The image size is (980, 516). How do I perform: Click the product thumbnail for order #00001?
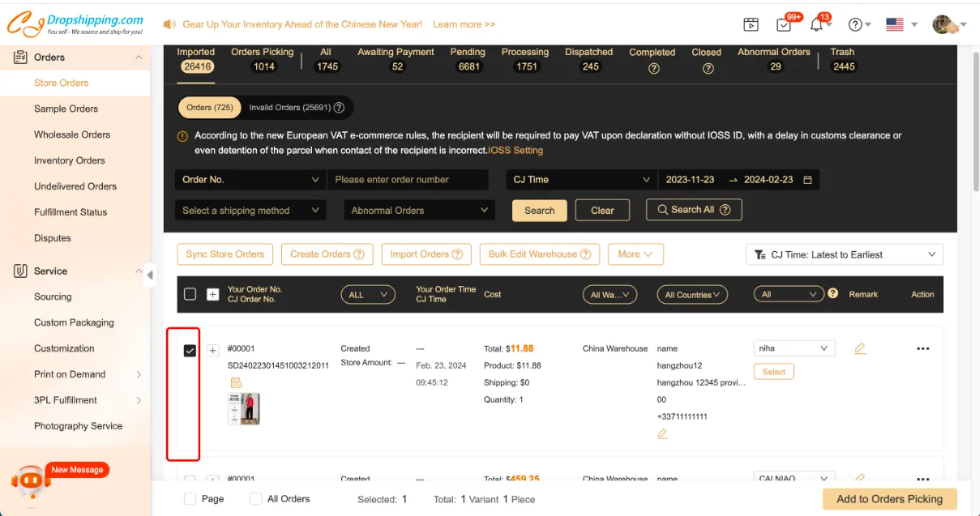(244, 409)
